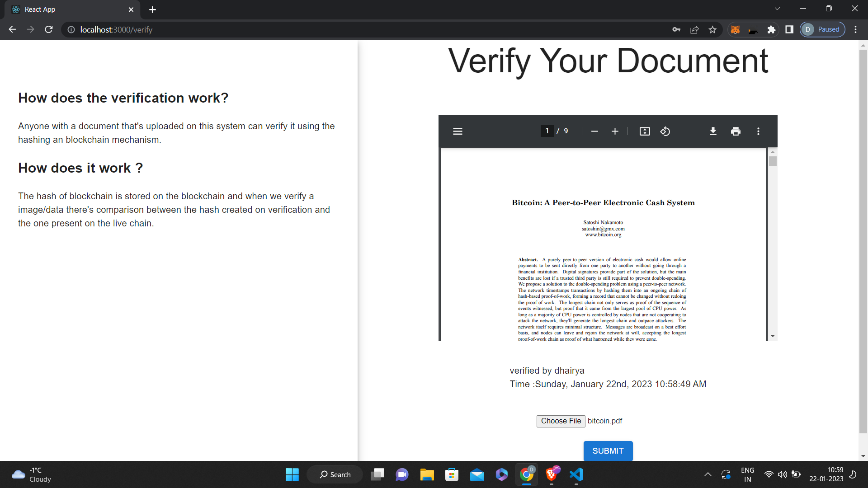Zoom out the PDF document
Screen dimensions: 868x488
(594, 131)
